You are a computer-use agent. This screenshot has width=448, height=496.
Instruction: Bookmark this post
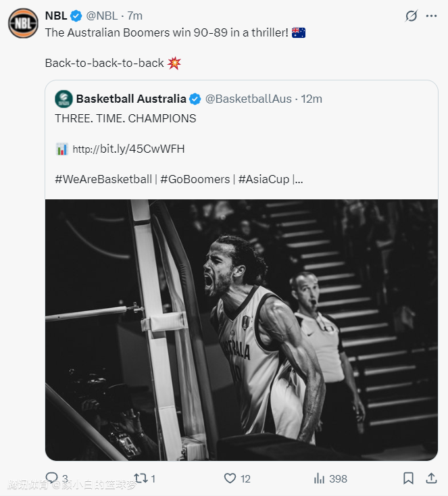408,478
